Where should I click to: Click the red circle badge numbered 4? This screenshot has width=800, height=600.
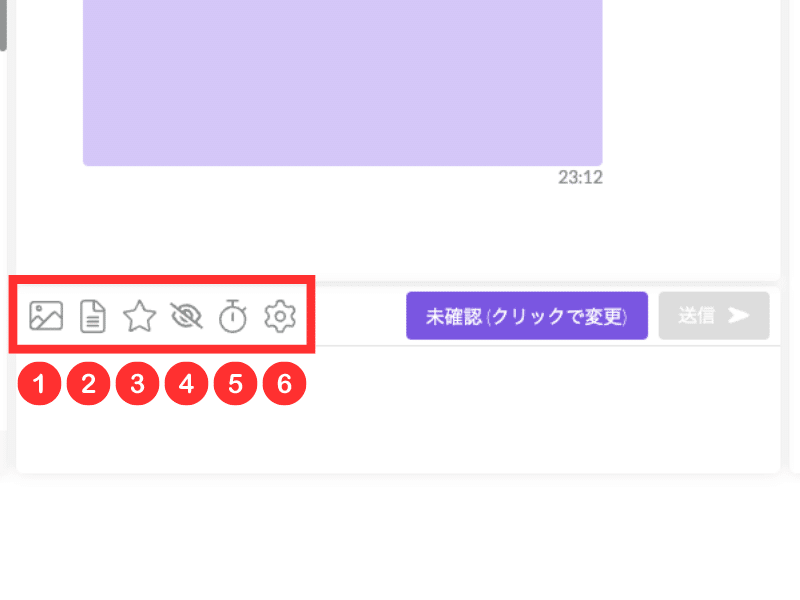tap(186, 384)
